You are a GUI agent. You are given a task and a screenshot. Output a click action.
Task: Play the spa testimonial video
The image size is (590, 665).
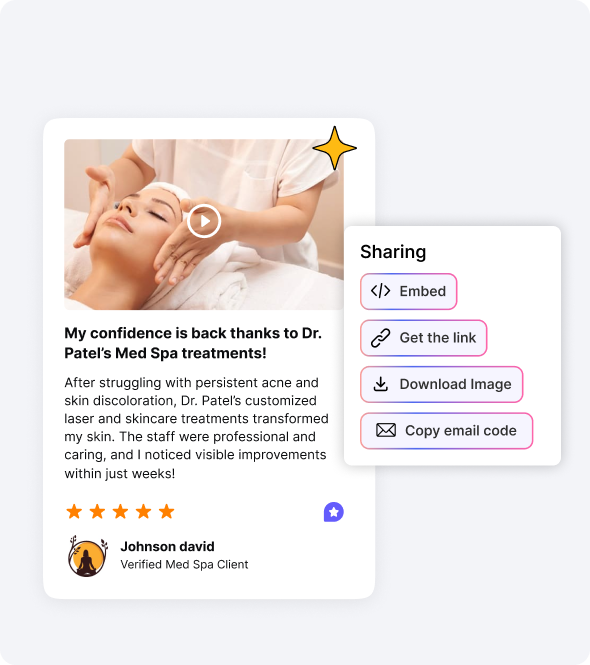(204, 221)
